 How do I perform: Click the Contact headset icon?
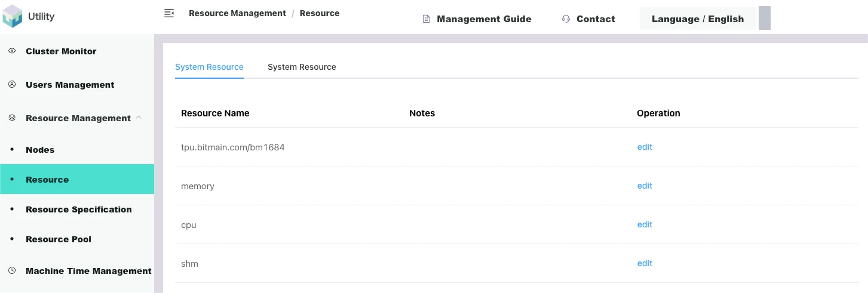[x=566, y=19]
